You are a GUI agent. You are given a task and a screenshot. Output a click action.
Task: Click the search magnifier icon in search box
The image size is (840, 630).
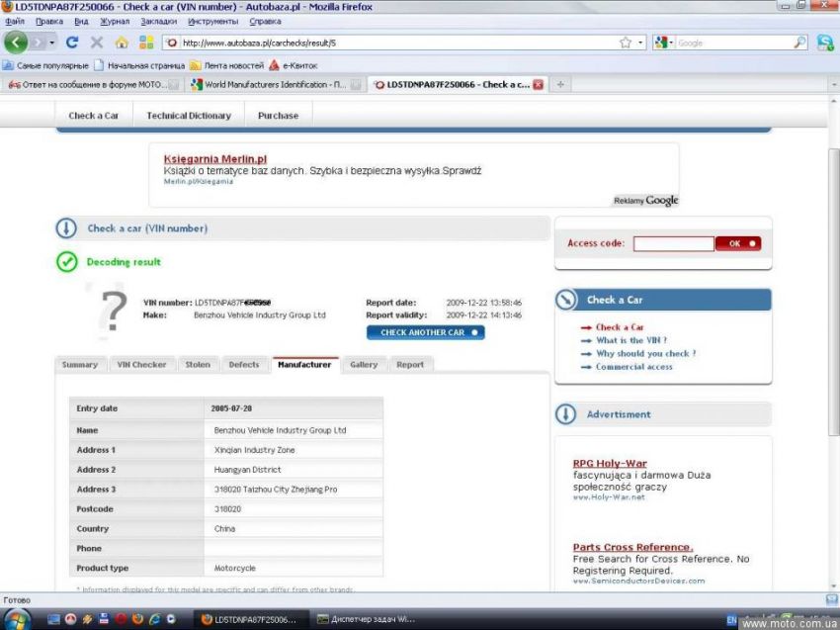800,43
